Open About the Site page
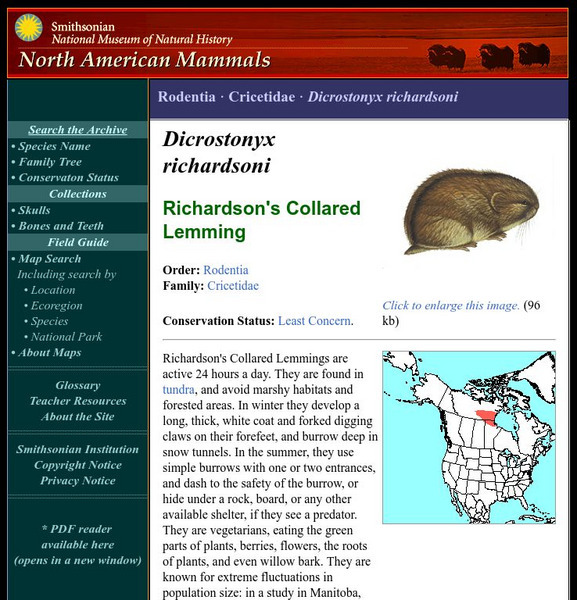 pyautogui.click(x=78, y=417)
